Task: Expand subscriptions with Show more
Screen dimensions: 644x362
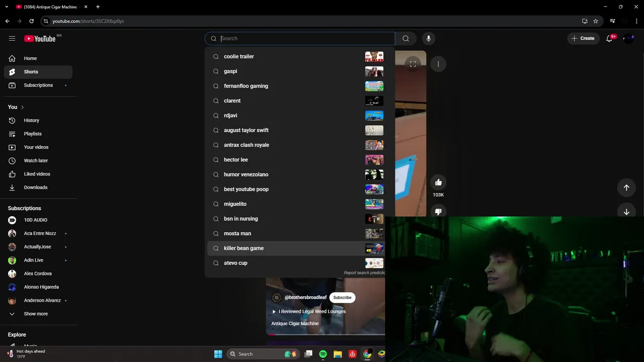Action: tap(38, 314)
